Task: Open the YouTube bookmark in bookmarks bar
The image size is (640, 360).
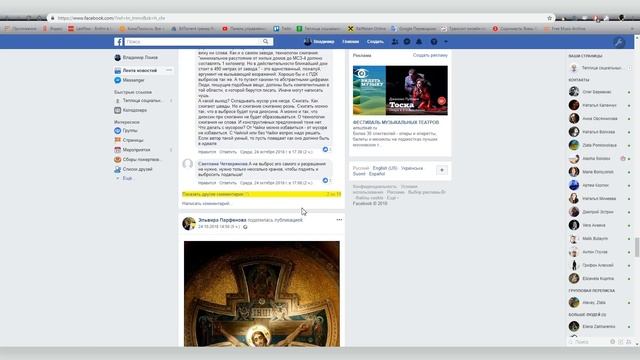Action: (244, 29)
